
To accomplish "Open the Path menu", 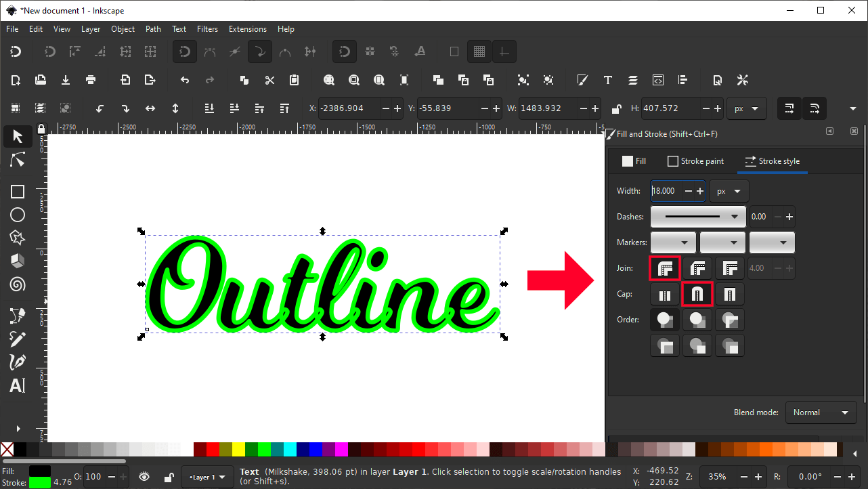I will pyautogui.click(x=153, y=29).
